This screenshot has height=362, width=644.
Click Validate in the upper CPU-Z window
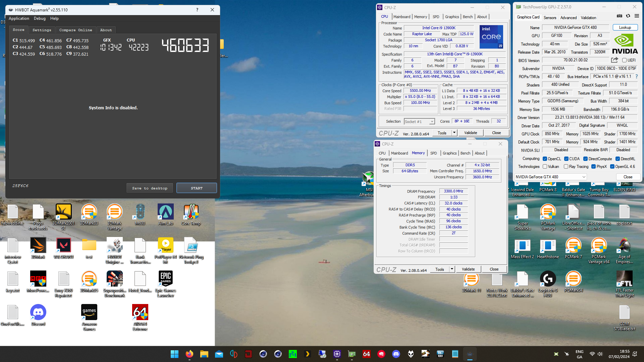471,133
